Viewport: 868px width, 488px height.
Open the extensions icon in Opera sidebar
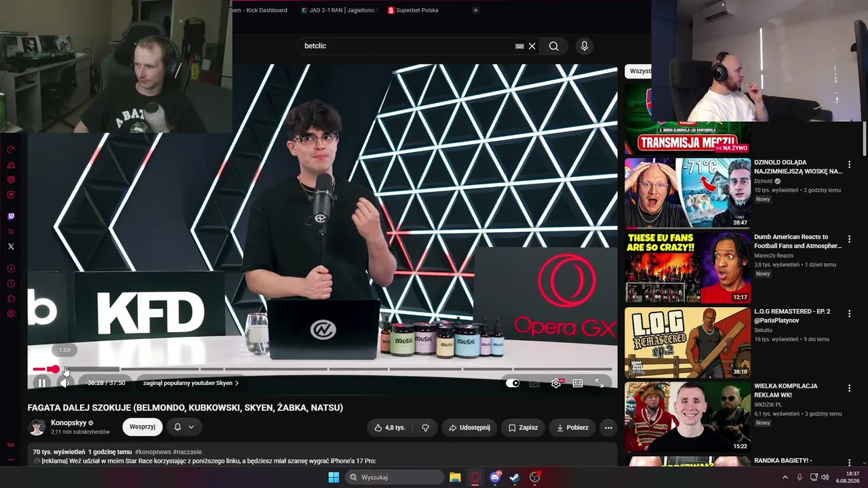(x=11, y=299)
